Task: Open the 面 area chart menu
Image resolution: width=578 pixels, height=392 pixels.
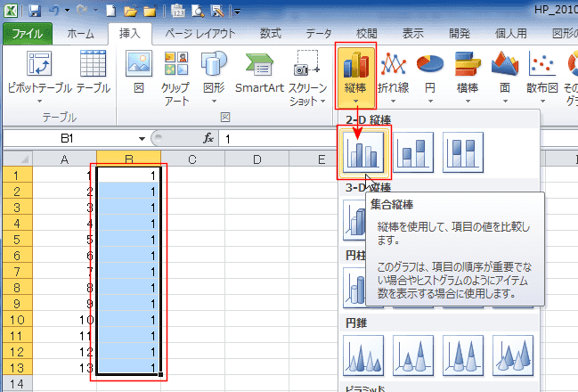Action: point(505,78)
